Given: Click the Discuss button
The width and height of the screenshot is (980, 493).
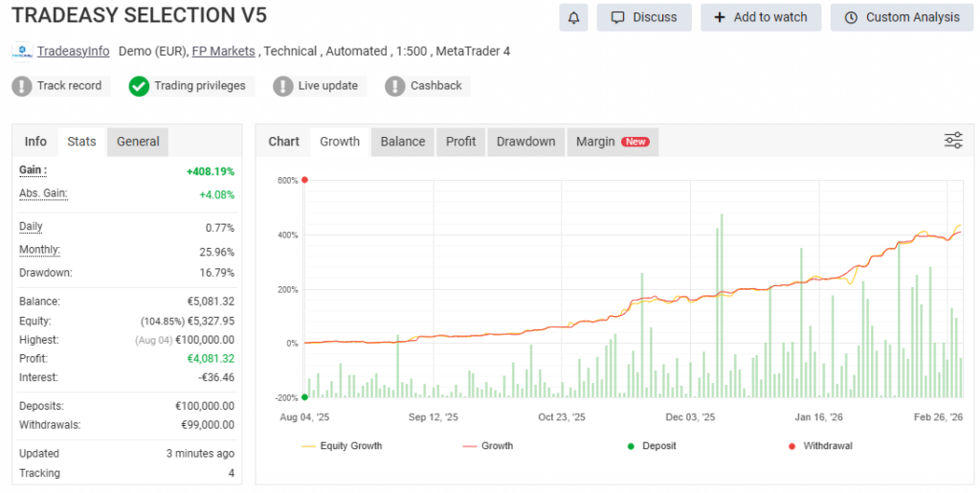Looking at the screenshot, I should pyautogui.click(x=644, y=17).
